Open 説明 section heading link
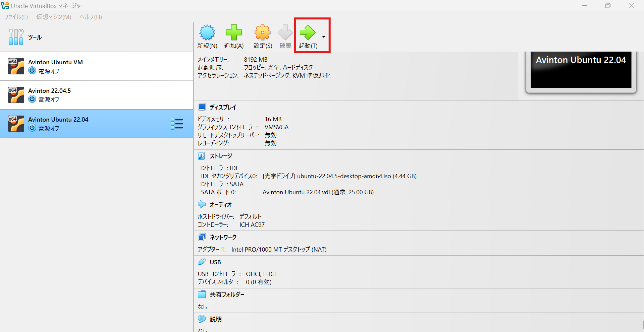The image size is (644, 332). click(x=216, y=319)
